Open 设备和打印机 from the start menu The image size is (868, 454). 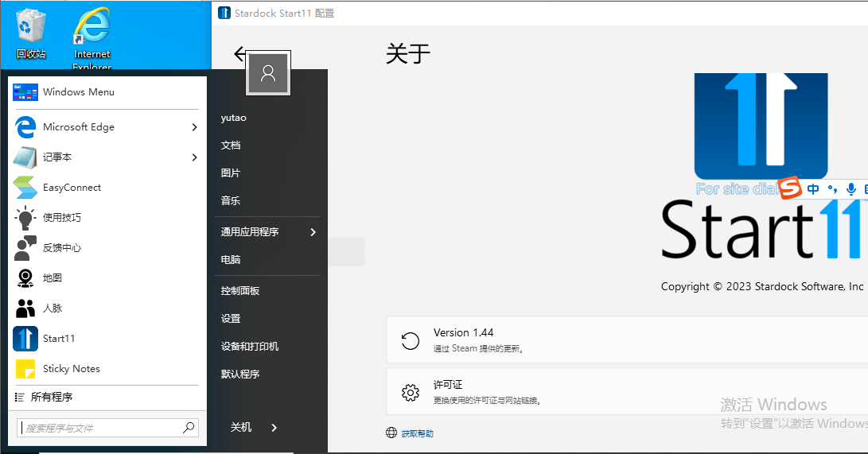pyautogui.click(x=250, y=346)
